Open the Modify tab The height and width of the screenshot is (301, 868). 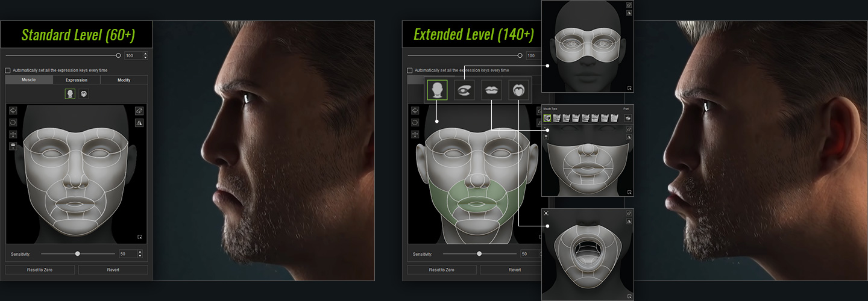[x=124, y=80]
